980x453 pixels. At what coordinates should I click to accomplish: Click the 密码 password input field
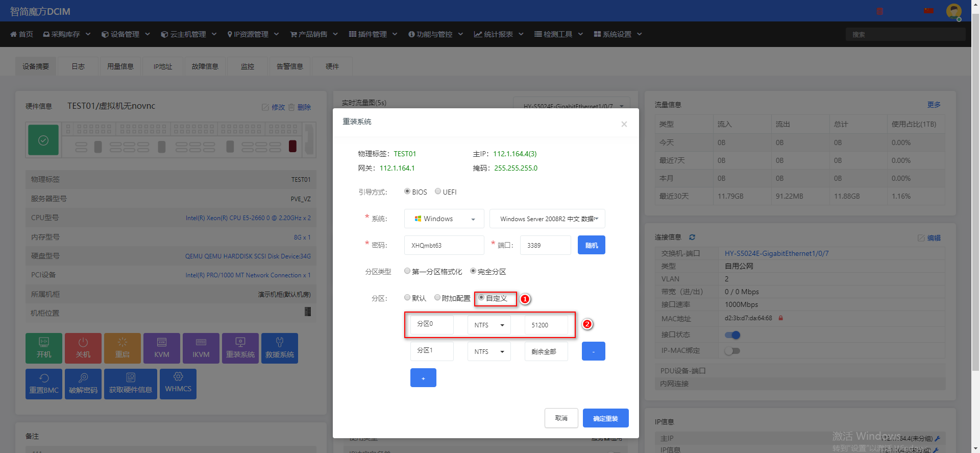[x=444, y=245]
